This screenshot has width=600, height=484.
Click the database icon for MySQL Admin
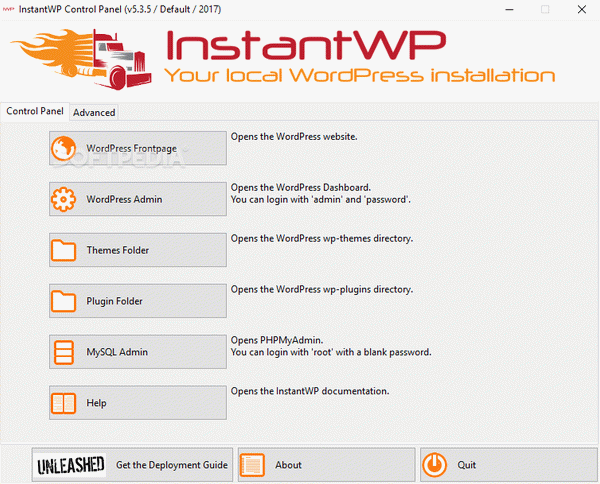click(64, 352)
